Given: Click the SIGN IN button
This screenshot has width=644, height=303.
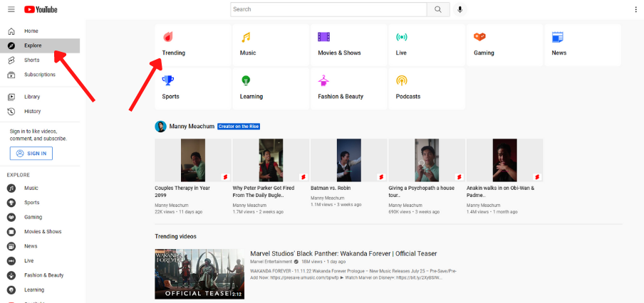Looking at the screenshot, I should point(31,153).
